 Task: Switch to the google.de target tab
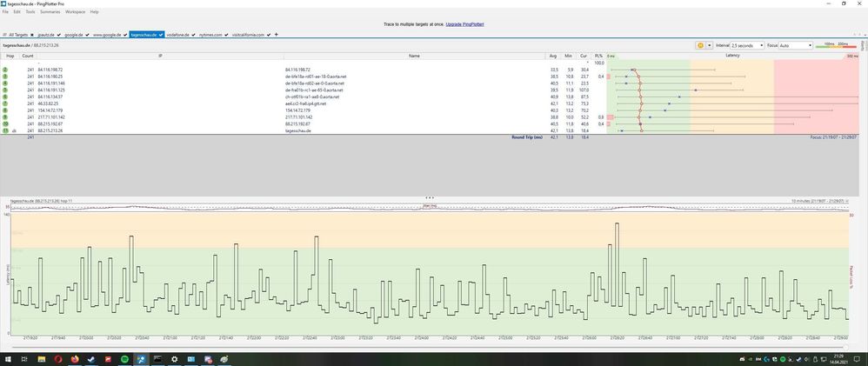coord(74,35)
